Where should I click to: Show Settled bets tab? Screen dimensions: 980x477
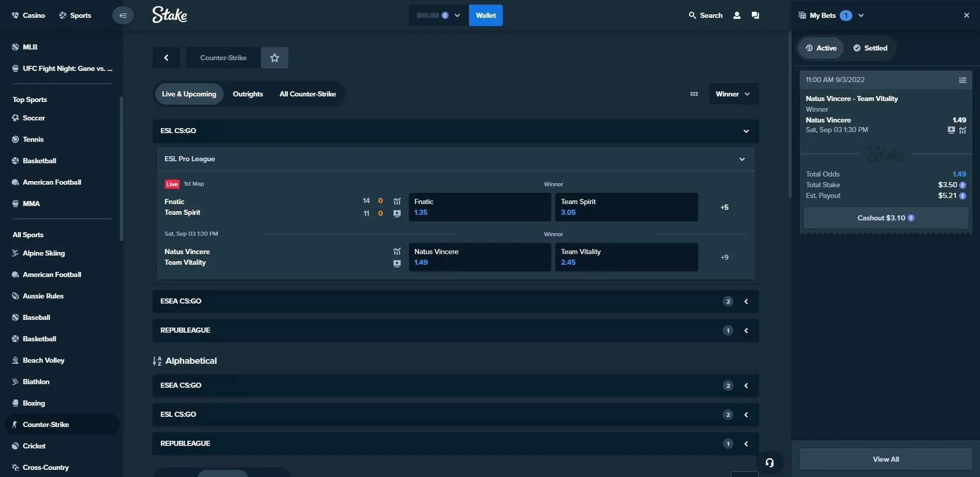pos(870,48)
